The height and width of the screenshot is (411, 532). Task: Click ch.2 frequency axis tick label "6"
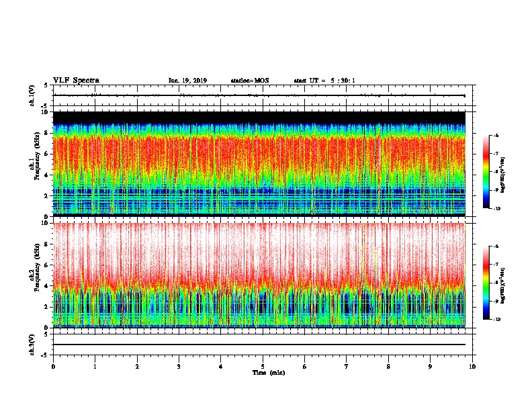coord(47,265)
